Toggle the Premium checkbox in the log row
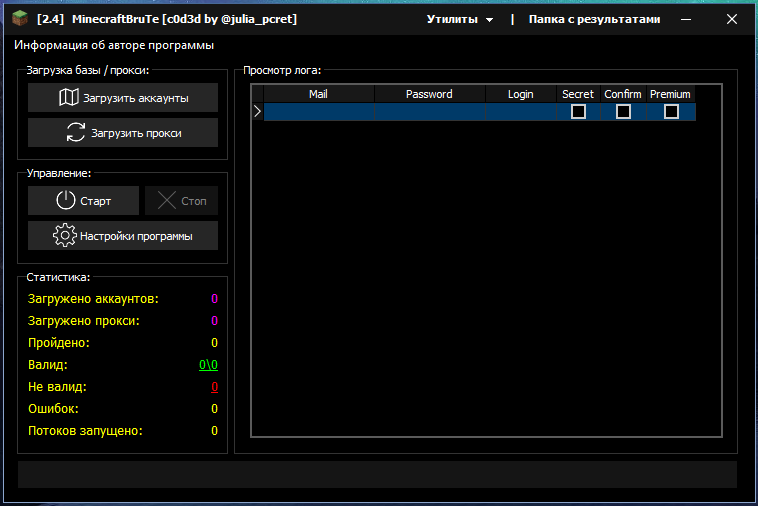 point(671,112)
